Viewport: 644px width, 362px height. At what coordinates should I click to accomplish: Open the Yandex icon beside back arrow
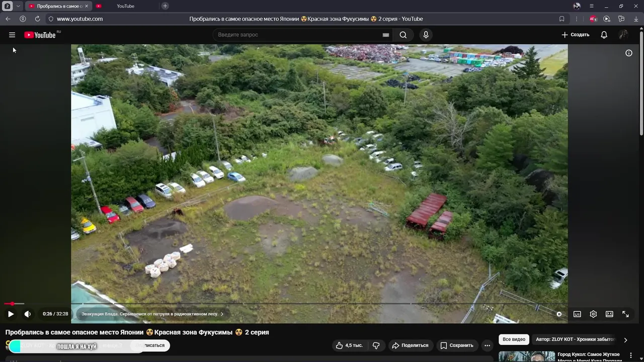[x=23, y=19]
